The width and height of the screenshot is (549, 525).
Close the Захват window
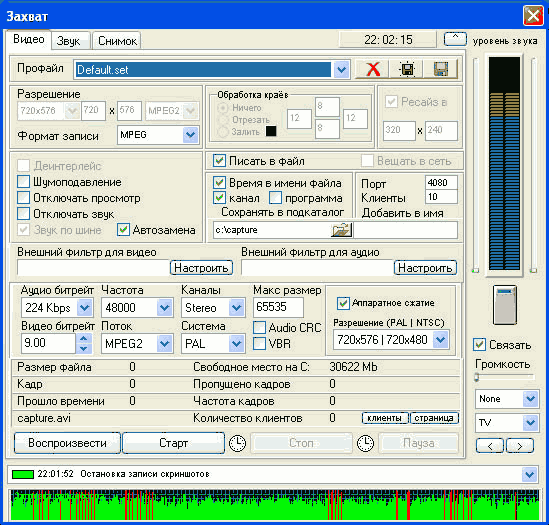click(533, 15)
